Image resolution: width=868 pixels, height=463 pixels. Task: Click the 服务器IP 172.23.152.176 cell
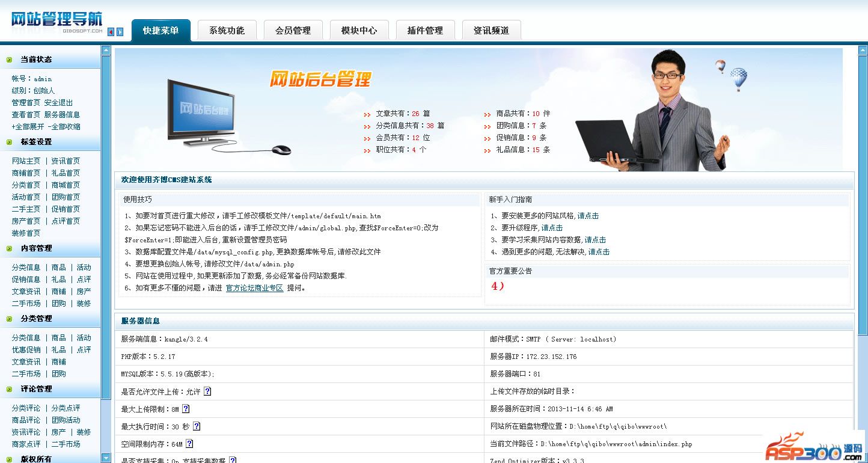pyautogui.click(x=668, y=357)
